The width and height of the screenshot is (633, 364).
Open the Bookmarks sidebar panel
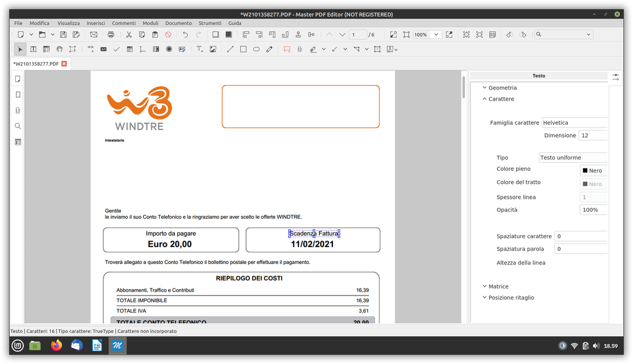pos(18,95)
